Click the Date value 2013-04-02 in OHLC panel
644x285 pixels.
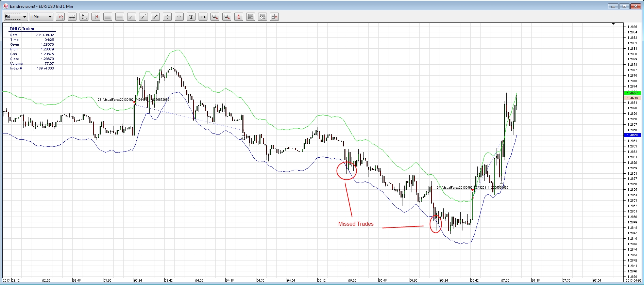pos(45,35)
